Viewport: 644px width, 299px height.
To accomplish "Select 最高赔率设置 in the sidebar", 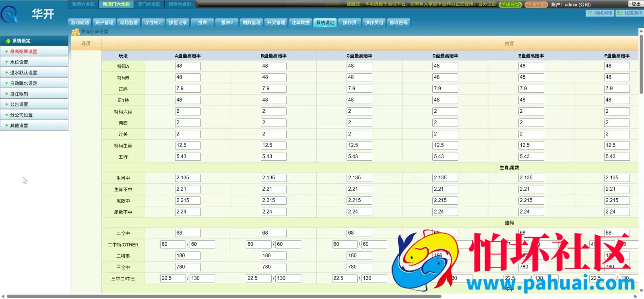I will coord(34,52).
